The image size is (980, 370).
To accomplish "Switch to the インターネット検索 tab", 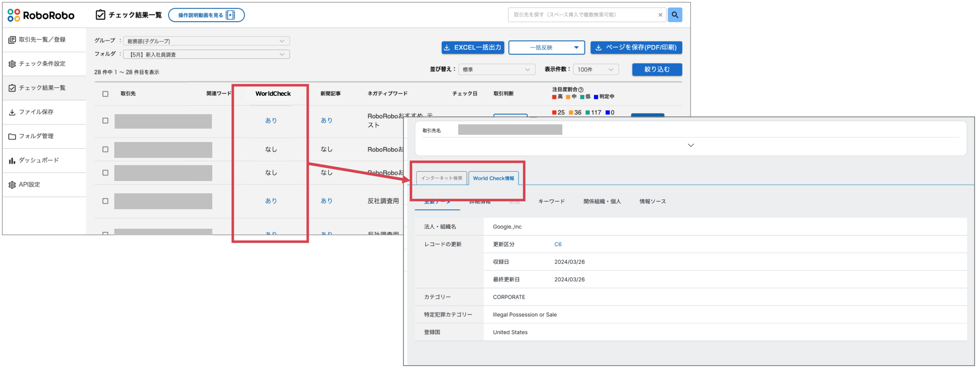I will coord(442,178).
